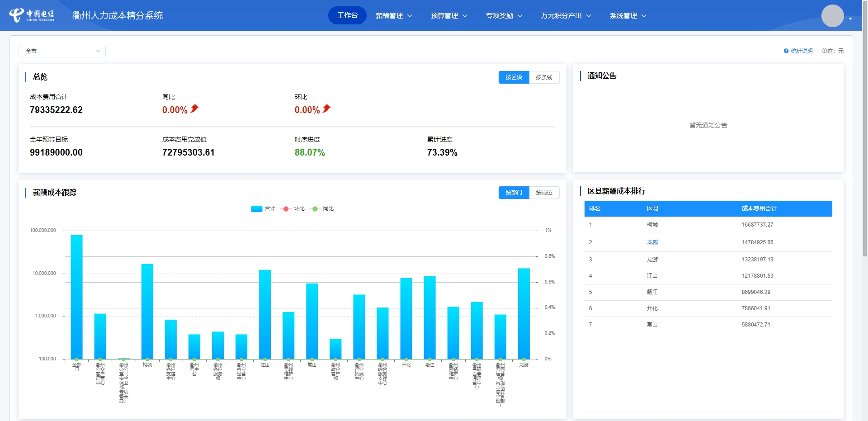Expand the avatar dropdown caret
The width and height of the screenshot is (868, 421).
pos(850,19)
